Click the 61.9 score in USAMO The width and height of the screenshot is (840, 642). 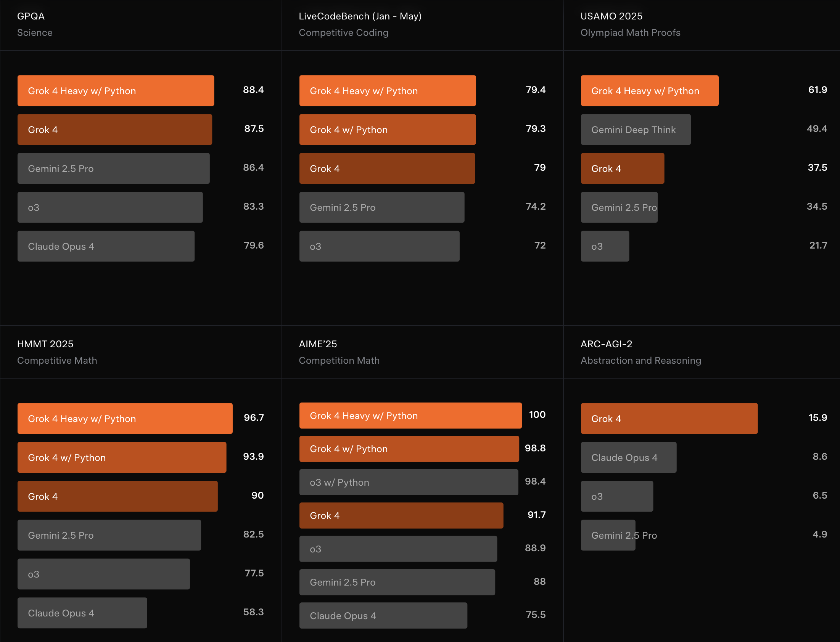pyautogui.click(x=817, y=90)
